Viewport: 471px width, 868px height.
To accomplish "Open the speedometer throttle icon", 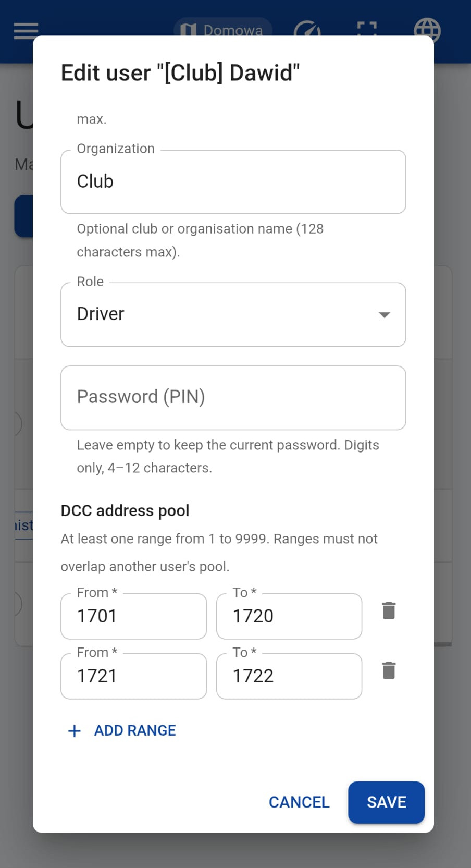I will coord(307,29).
